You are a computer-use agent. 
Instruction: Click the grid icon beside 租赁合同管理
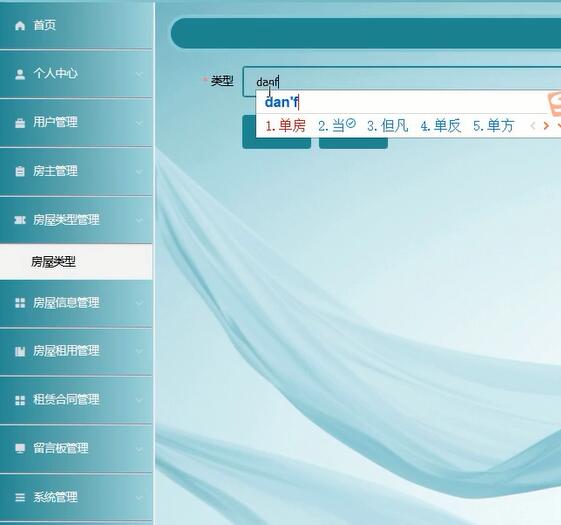pos(20,400)
